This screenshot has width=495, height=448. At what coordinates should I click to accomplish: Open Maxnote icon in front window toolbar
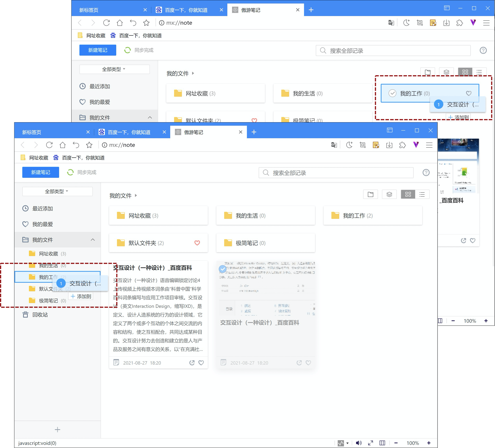376,145
